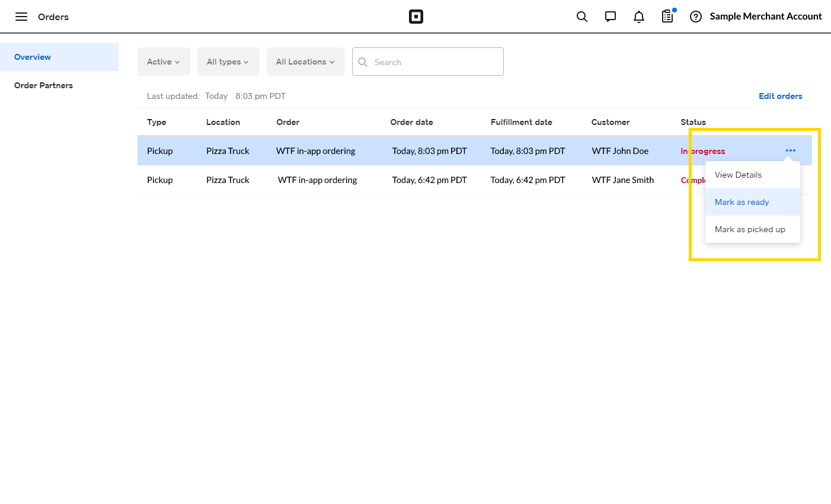Image resolution: width=831 pixels, height=504 pixels.
Task: Choose View Details from the menu
Action: (x=753, y=175)
